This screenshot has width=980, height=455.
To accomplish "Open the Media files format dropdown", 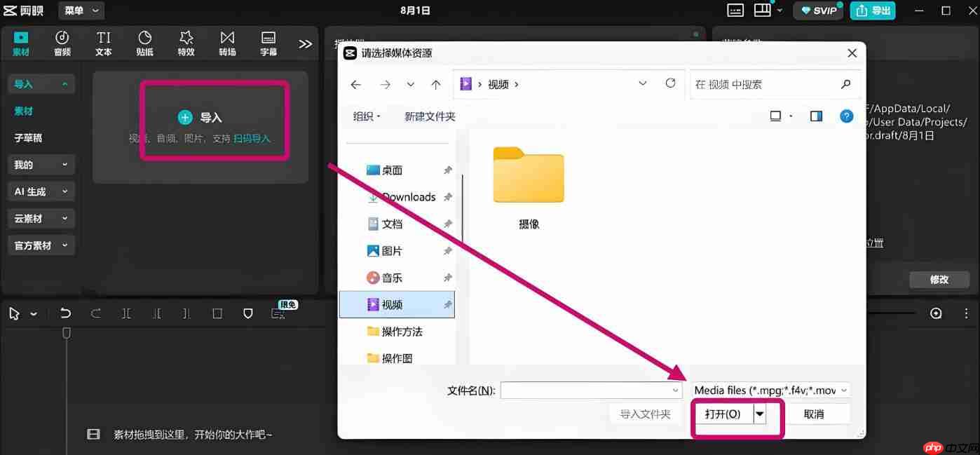I will [x=770, y=390].
